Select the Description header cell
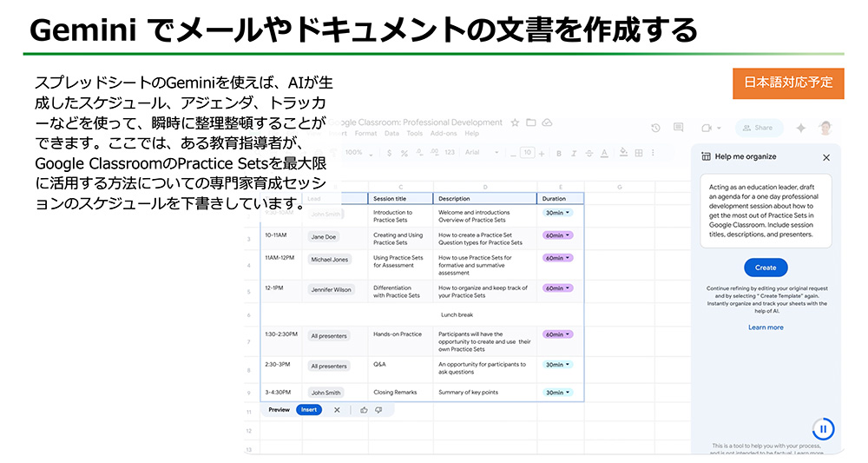The height and width of the screenshot is (463, 868). pos(485,198)
